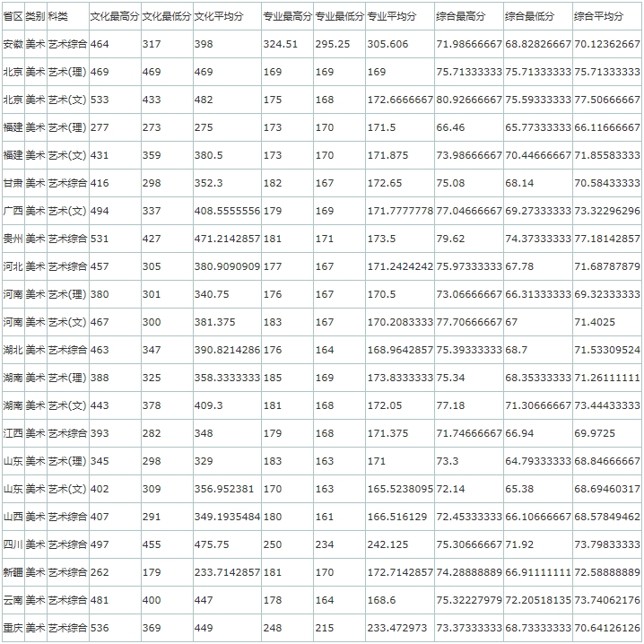Click the 山西 province cell
The width and height of the screenshot is (644, 644).
pyautogui.click(x=13, y=517)
